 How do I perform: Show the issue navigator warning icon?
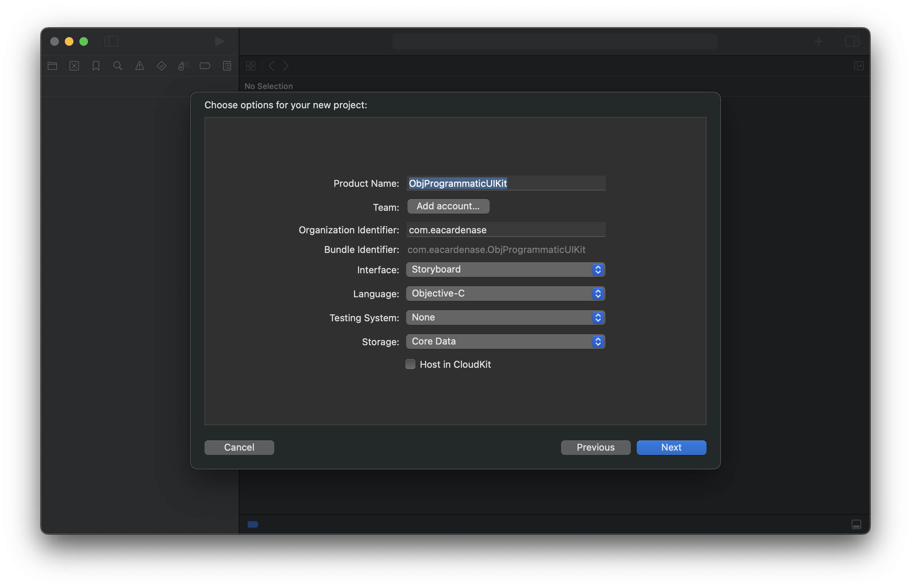click(x=139, y=66)
